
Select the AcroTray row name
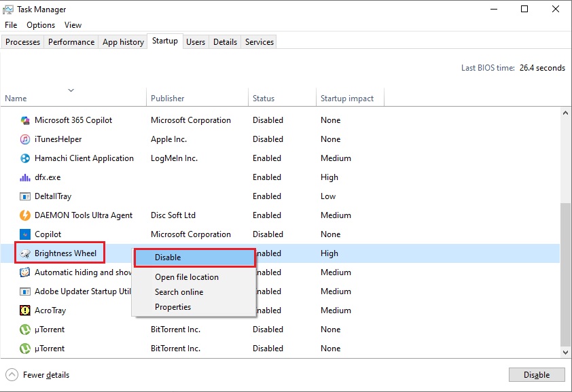coord(50,310)
